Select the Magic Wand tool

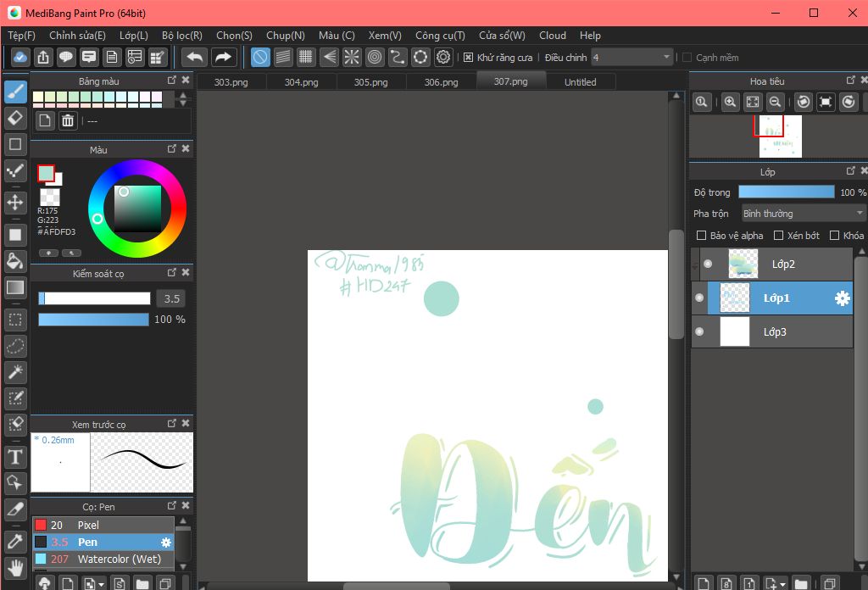[15, 372]
